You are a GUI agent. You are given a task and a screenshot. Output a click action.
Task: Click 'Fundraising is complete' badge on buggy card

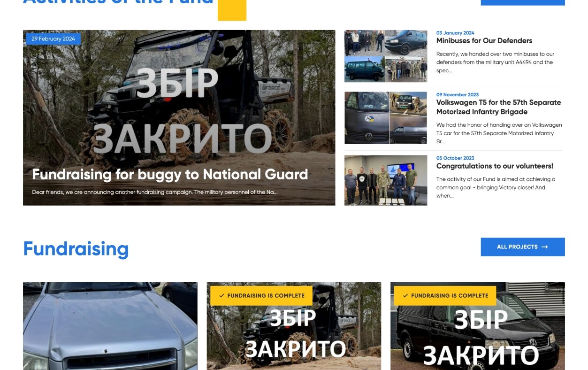click(261, 296)
